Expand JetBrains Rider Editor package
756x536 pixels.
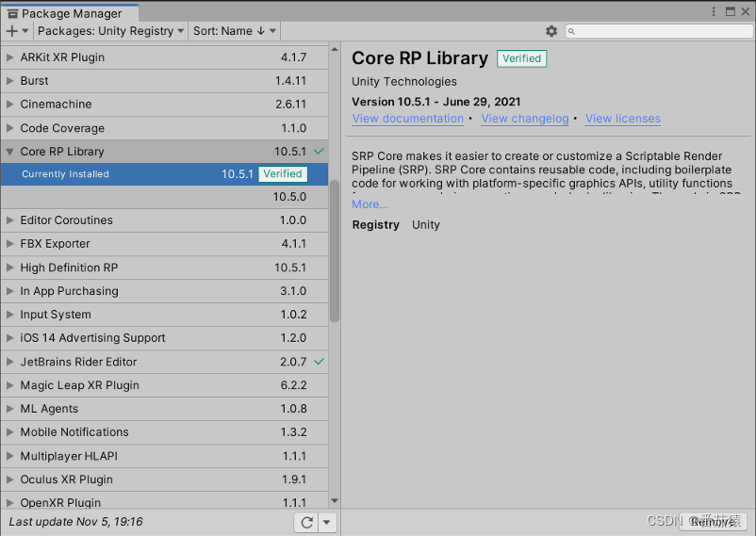pyautogui.click(x=10, y=362)
